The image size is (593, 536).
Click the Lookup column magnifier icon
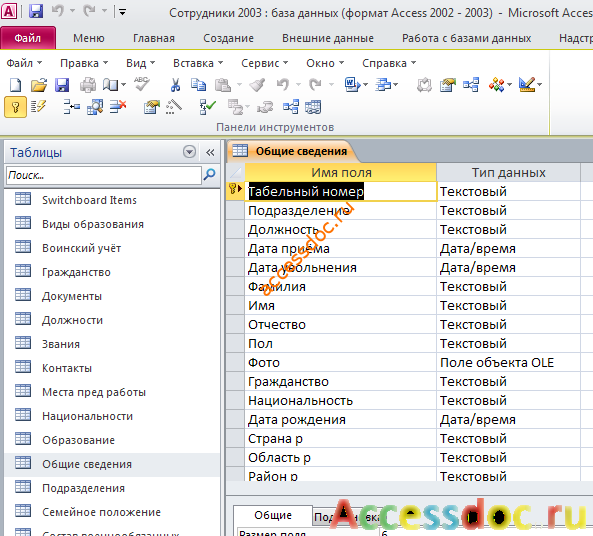[x=95, y=107]
